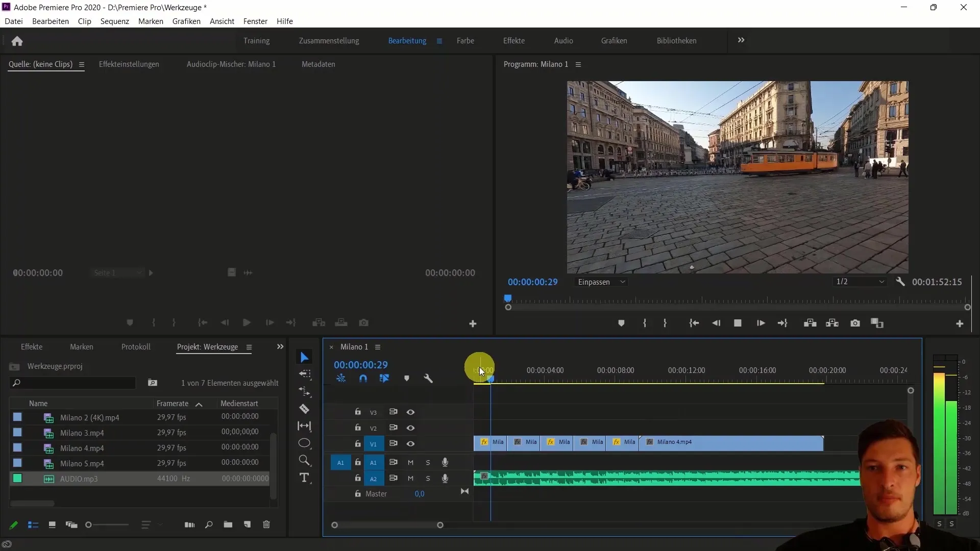Solo audio track A2
The height and width of the screenshot is (551, 980).
[x=428, y=479]
